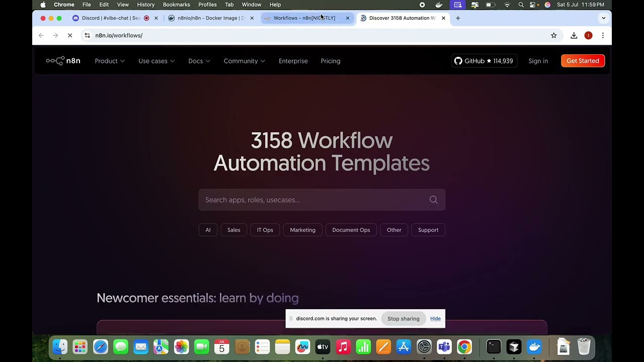Open Apple TV in the dock
This screenshot has height=362, width=644.
pos(323,347)
